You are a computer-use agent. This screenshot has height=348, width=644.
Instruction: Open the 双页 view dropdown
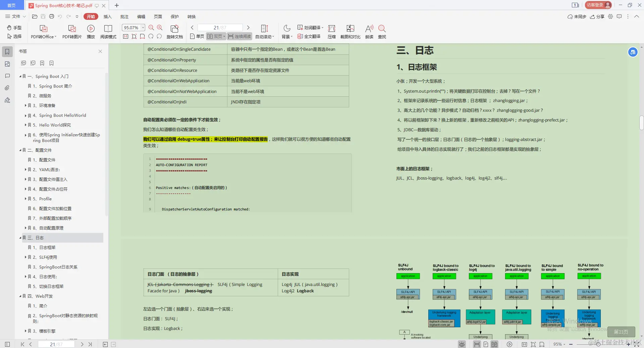coord(224,36)
